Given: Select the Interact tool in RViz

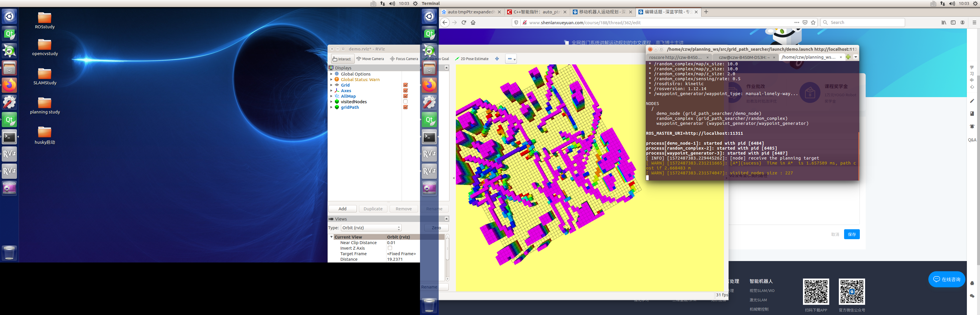Looking at the screenshot, I should pos(342,59).
